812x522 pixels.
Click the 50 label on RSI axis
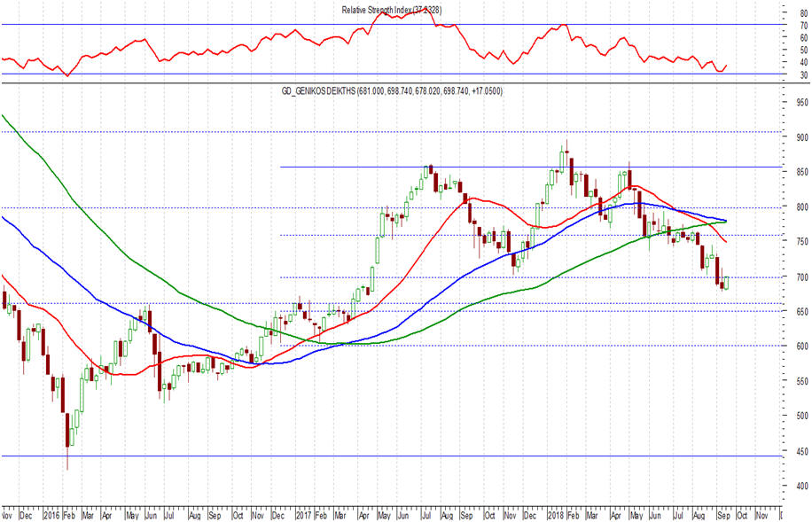[804, 51]
